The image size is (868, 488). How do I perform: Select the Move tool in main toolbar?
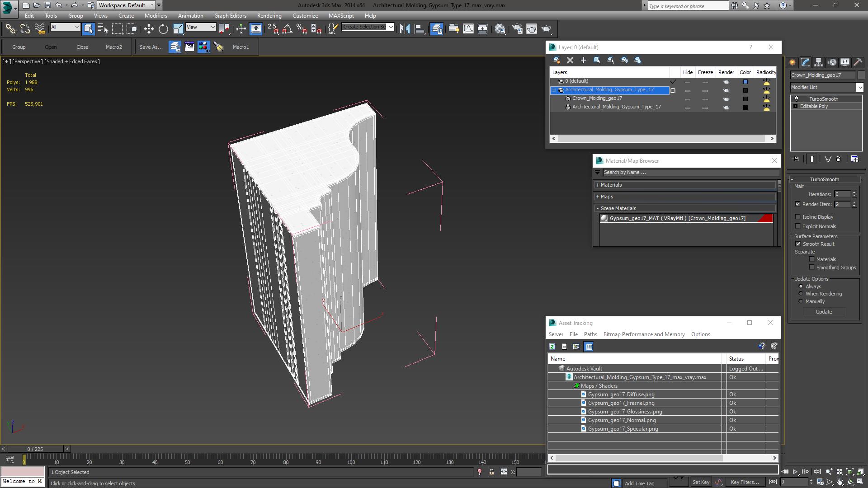click(x=149, y=29)
